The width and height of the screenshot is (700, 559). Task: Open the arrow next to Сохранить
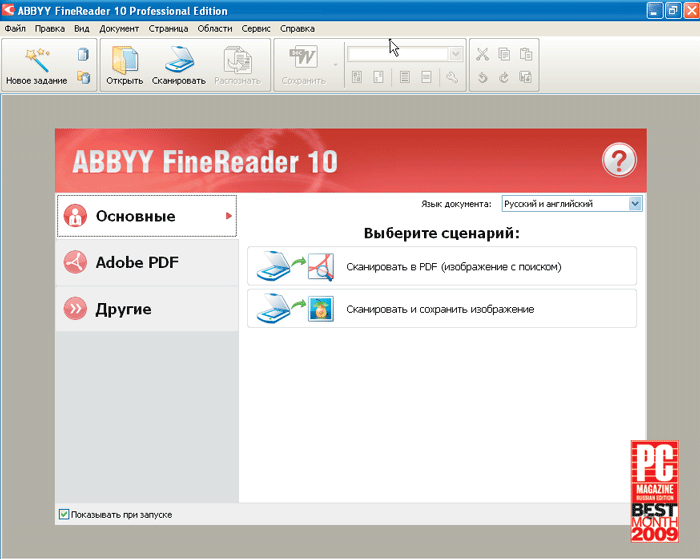point(335,65)
